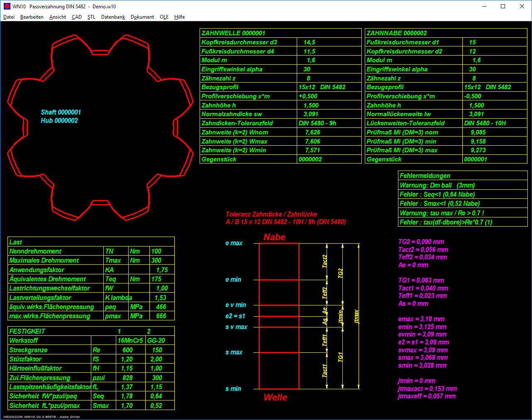
Task: Click the Shaft 0000001 label
Action: (x=61, y=112)
